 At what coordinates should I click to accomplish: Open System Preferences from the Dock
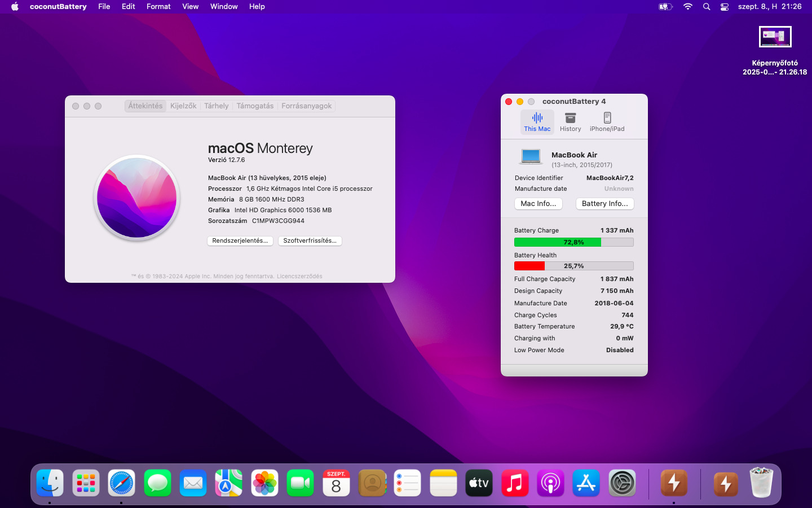[623, 483]
